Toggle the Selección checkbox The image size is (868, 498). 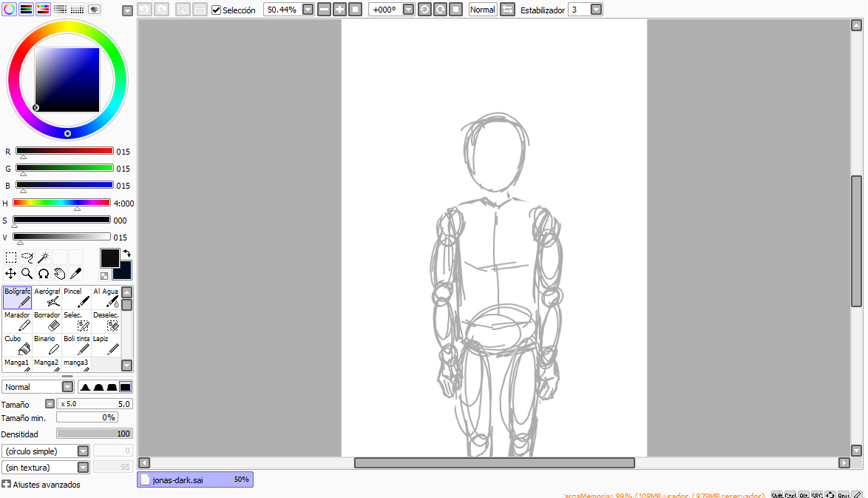(217, 10)
